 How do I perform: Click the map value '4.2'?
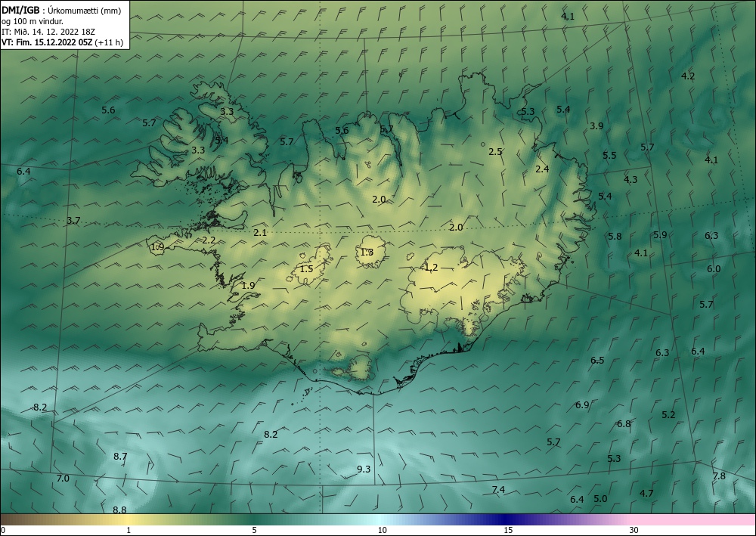pyautogui.click(x=688, y=76)
